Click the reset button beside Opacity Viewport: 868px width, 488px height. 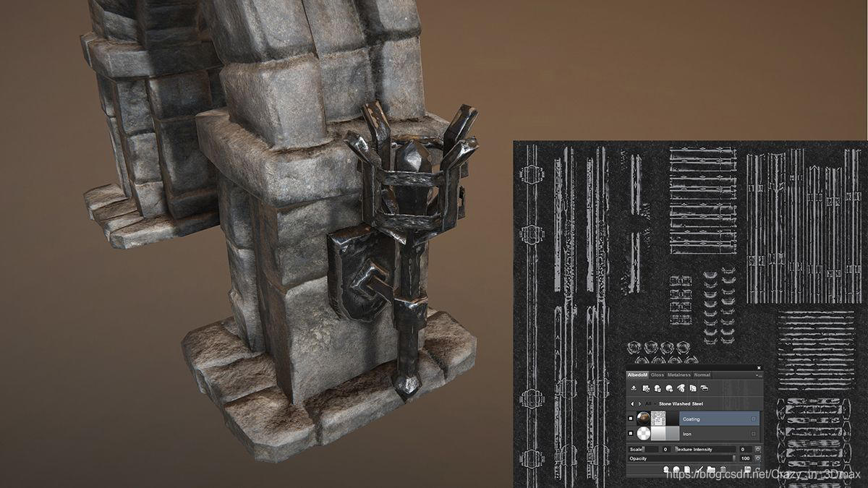(757, 458)
